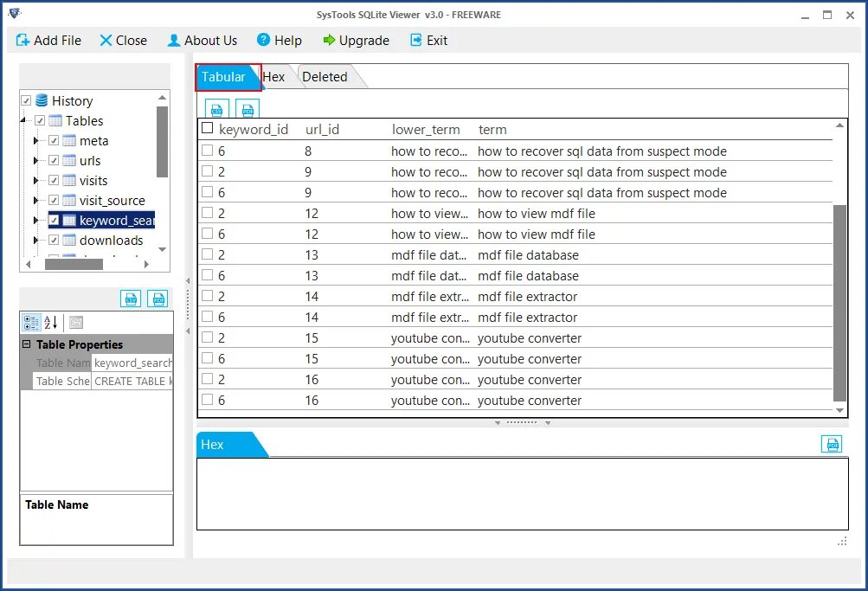The image size is (868, 591).
Task: Select the downloads tree item
Action: tap(112, 241)
